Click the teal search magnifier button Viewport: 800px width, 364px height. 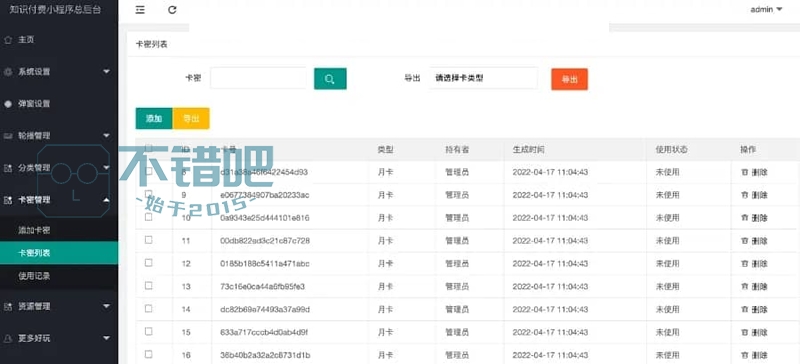point(330,79)
